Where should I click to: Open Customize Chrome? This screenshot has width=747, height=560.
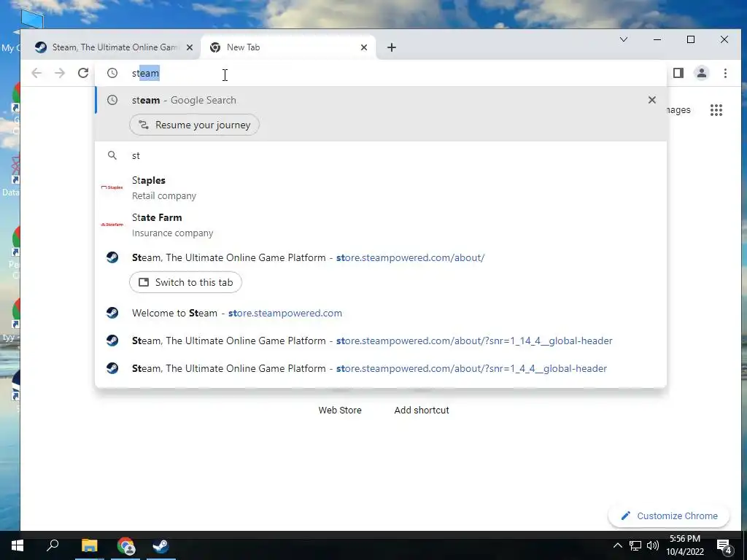pyautogui.click(x=668, y=516)
